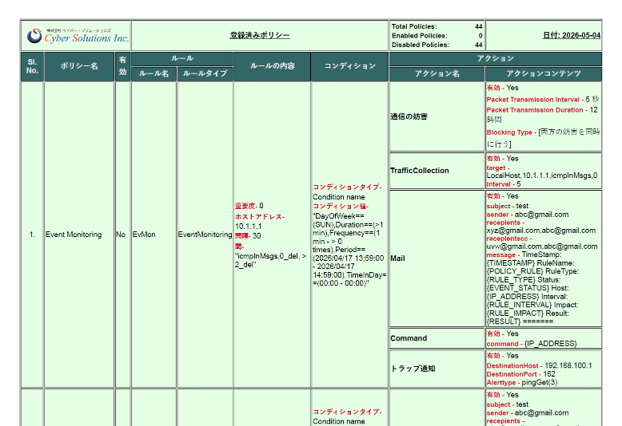Select command {IP_ADDRESS} text

(x=532, y=344)
